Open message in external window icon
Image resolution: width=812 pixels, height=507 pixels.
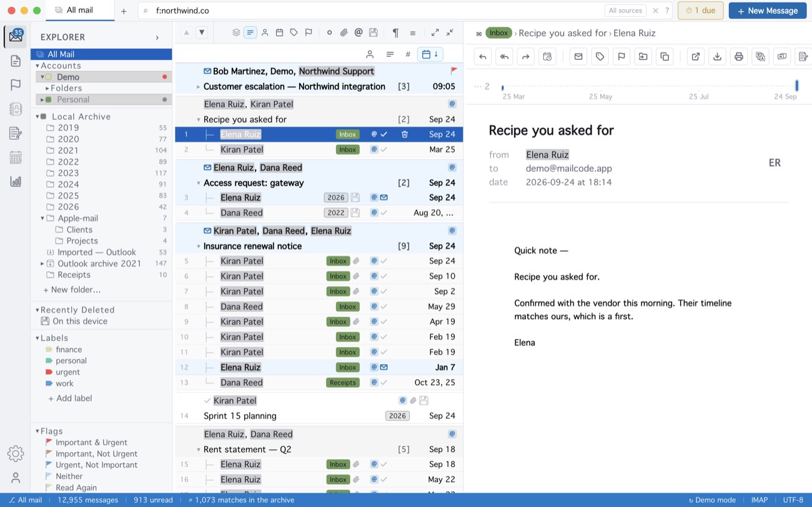point(696,57)
